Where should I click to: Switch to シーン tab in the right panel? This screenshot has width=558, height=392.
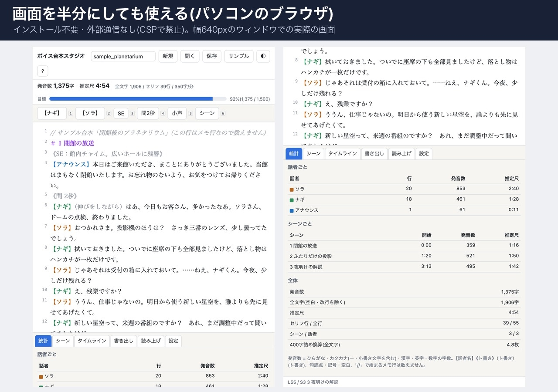coord(313,154)
